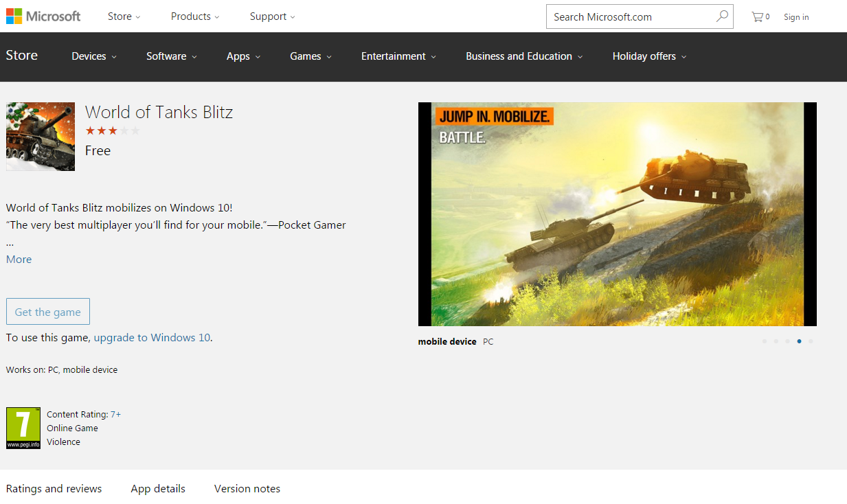Expand the Support dropdown
Screen dimensions: 847x504
[273, 16]
